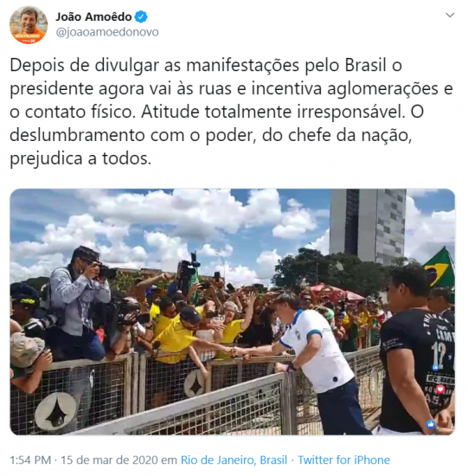Screen dimensions: 468x476
Task: Click the heart reaction icon on video
Action: pos(440,389)
